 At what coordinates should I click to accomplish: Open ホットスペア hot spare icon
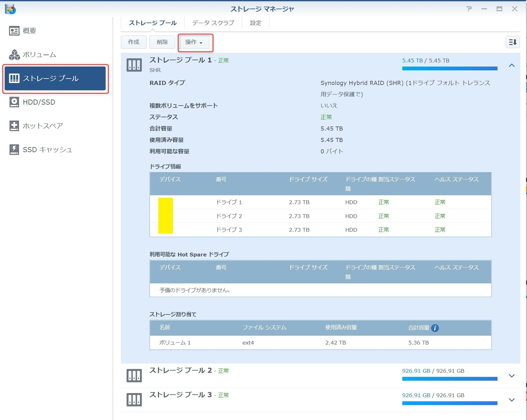click(x=14, y=126)
